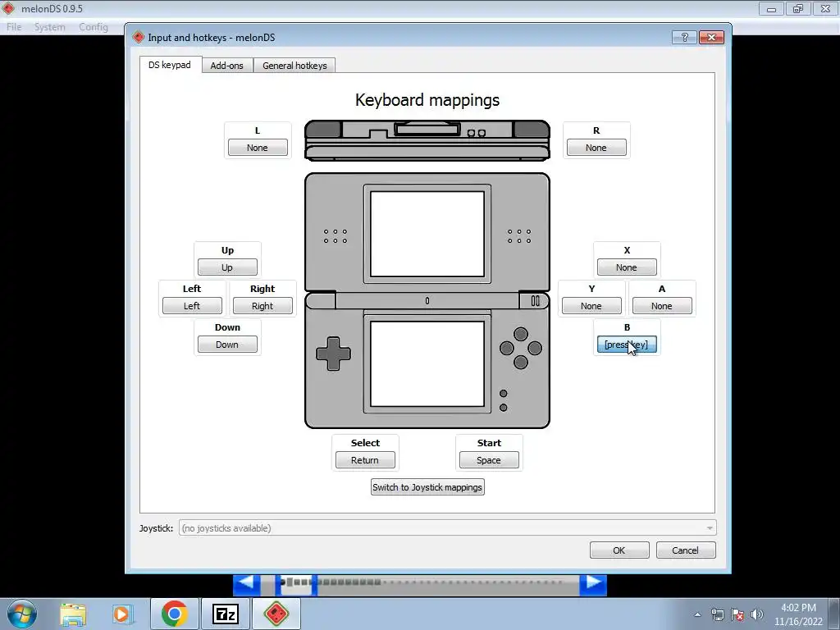This screenshot has width=840, height=630.
Task: Open the Config menu in melonDS
Action: pyautogui.click(x=94, y=27)
